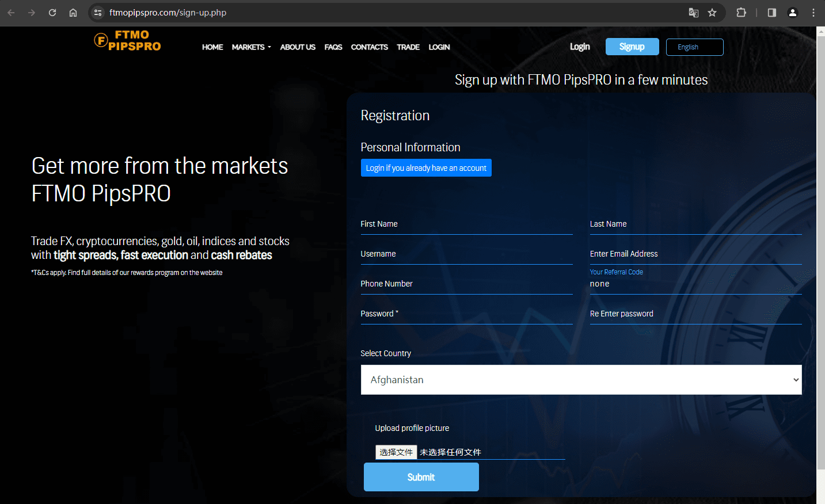This screenshot has width=825, height=504.
Task: Submit the registration form
Action: coord(421,477)
